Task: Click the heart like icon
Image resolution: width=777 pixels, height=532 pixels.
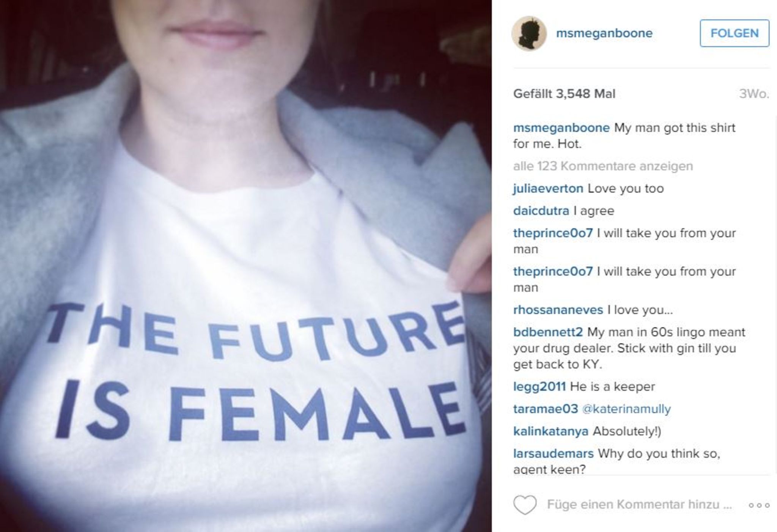Action: [x=525, y=505]
